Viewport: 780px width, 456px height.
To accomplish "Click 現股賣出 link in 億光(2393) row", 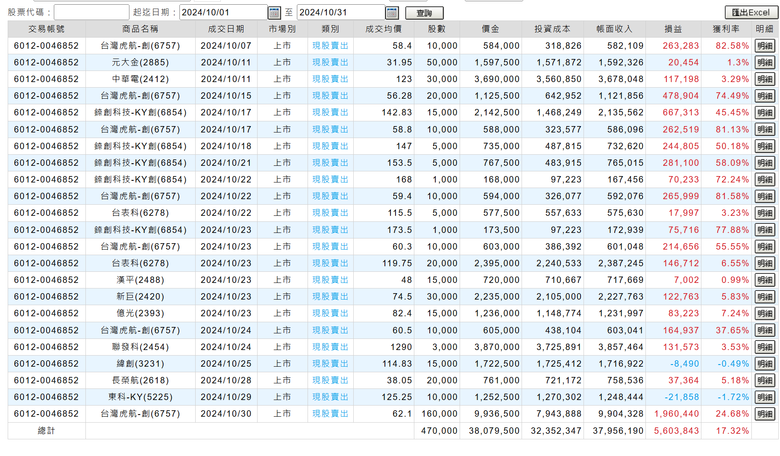I will pyautogui.click(x=330, y=313).
